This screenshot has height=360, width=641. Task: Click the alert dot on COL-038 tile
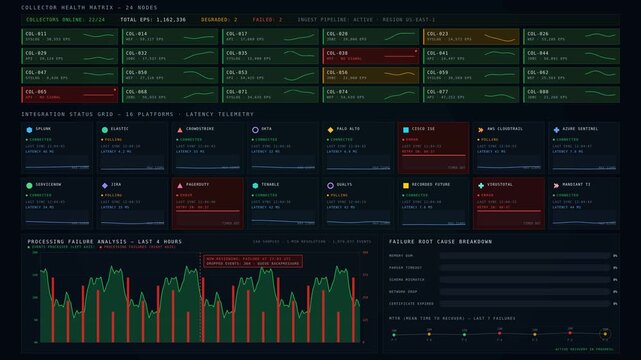tap(416, 51)
